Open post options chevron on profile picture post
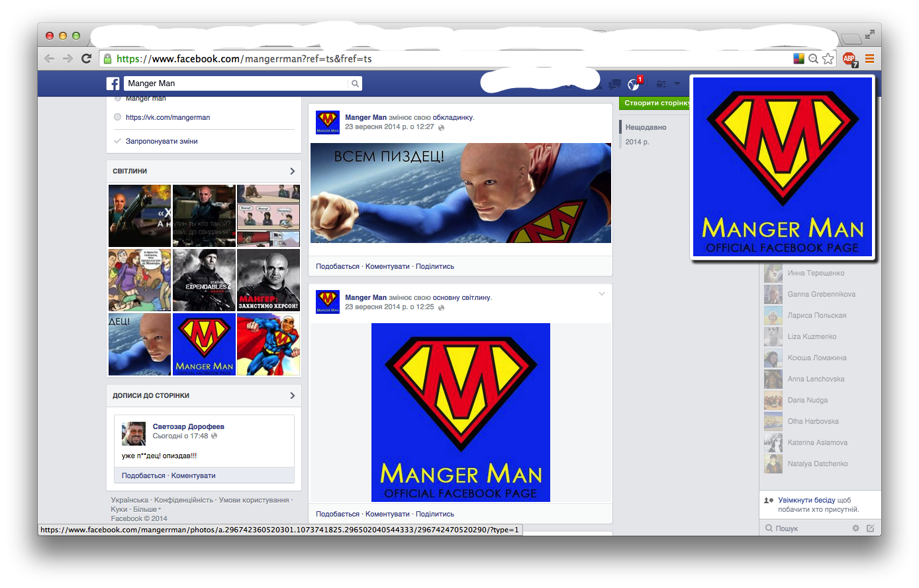The width and height of the screenshot is (919, 588). pyautogui.click(x=601, y=294)
